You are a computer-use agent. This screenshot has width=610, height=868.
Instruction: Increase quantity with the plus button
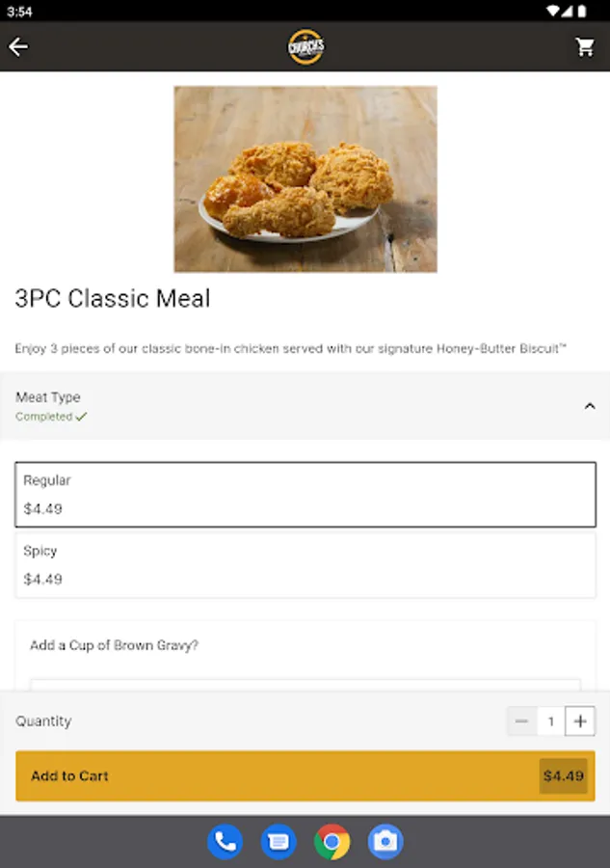(580, 720)
